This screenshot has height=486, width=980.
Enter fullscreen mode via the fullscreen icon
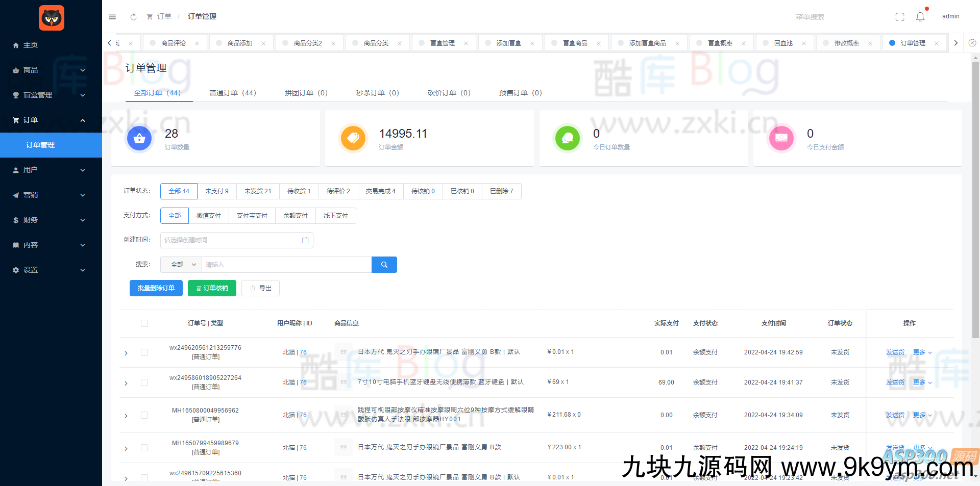tap(899, 16)
